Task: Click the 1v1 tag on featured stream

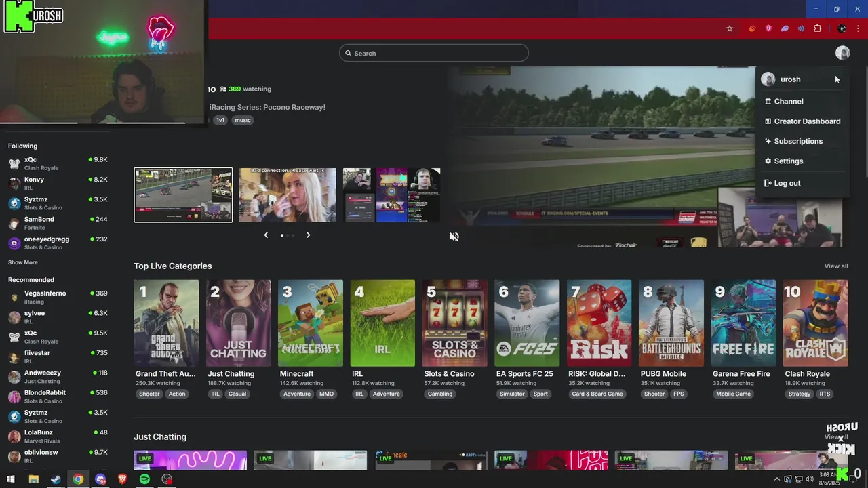Action: (x=220, y=120)
